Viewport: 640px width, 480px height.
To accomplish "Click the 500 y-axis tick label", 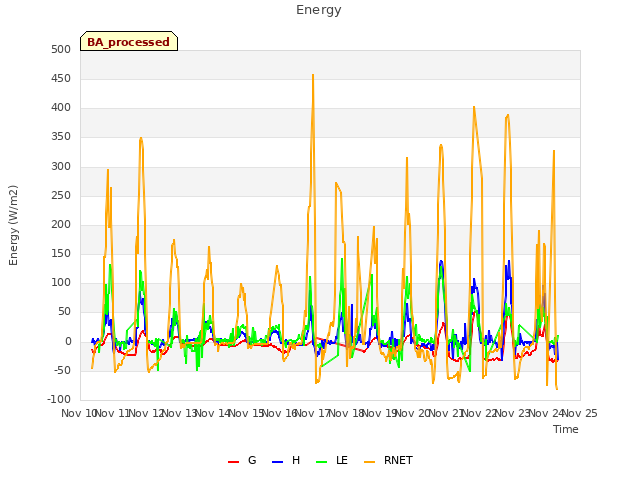I will pos(61,49).
